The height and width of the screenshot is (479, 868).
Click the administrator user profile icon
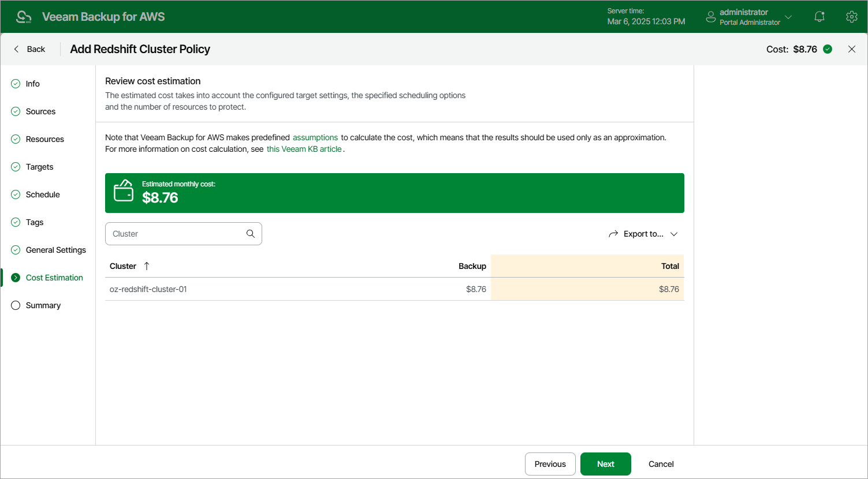click(711, 17)
